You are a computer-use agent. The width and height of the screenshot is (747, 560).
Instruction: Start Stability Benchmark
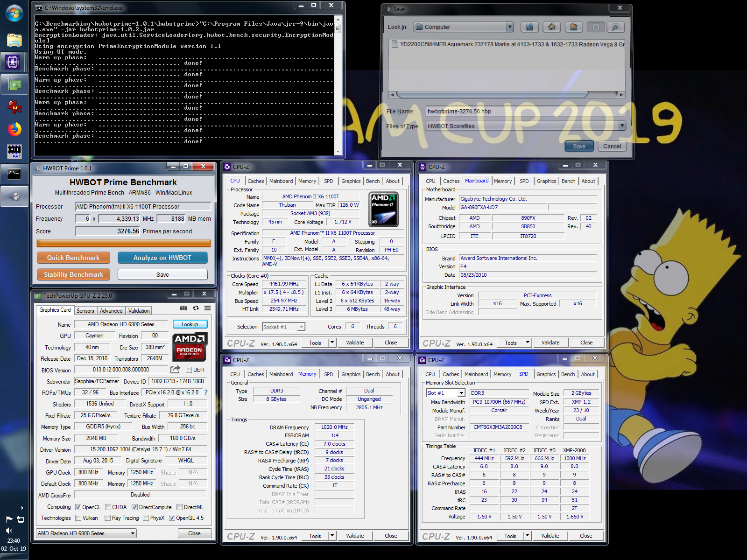[73, 274]
